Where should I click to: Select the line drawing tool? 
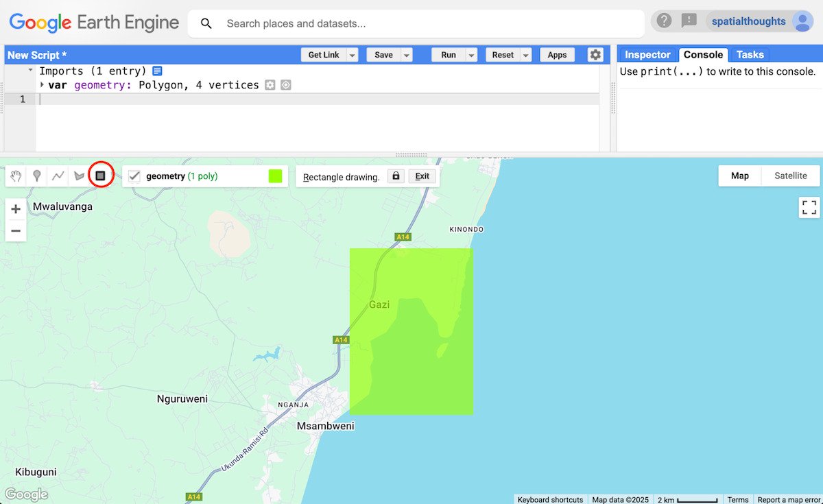[x=58, y=176]
